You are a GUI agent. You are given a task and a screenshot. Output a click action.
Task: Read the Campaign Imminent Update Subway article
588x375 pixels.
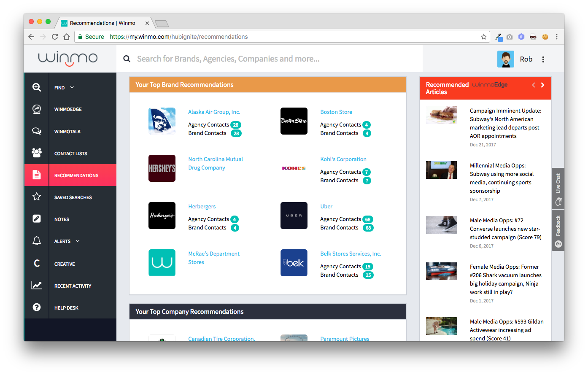click(506, 123)
